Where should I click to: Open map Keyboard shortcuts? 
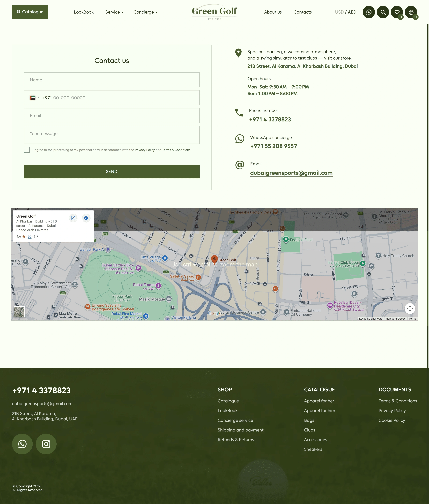[371, 319]
